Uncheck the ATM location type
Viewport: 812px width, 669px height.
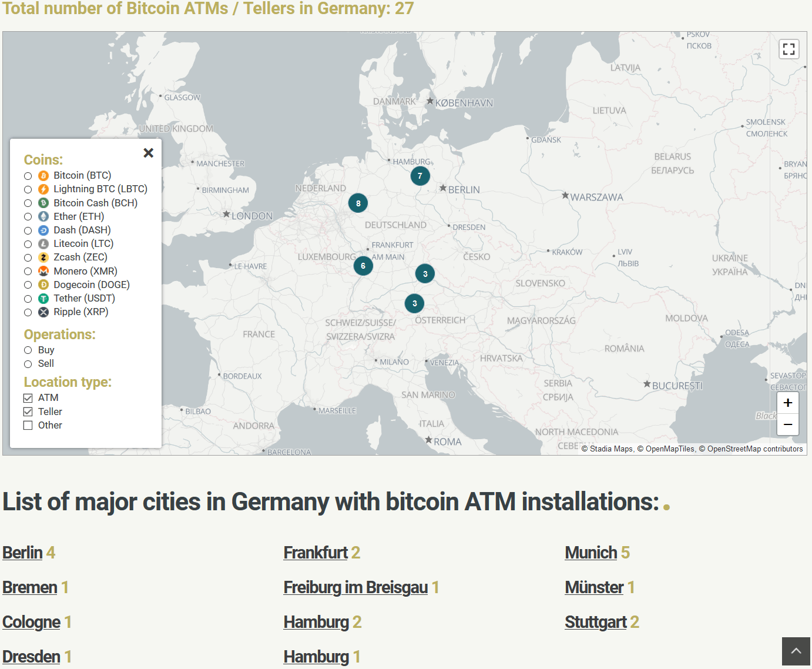(x=28, y=398)
